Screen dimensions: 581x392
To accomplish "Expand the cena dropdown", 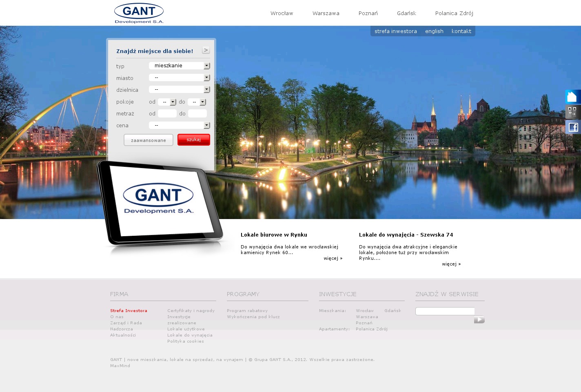I will [x=179, y=125].
